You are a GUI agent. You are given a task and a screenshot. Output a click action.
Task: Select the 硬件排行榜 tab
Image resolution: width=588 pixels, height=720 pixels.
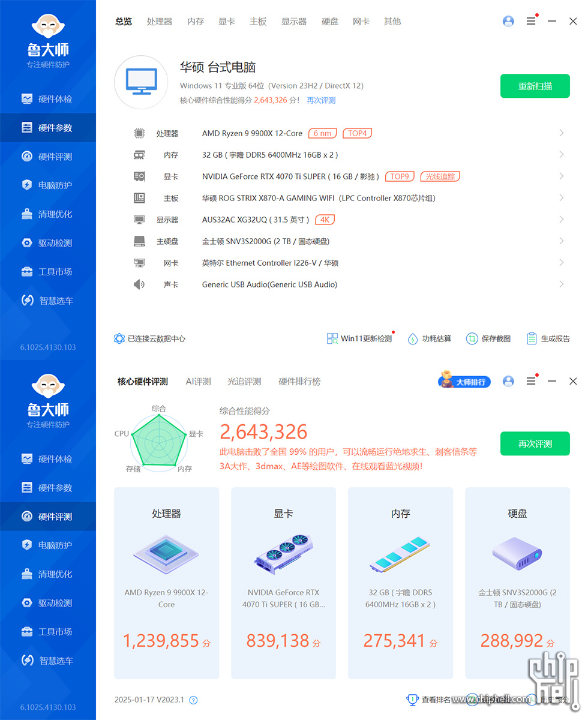point(299,382)
